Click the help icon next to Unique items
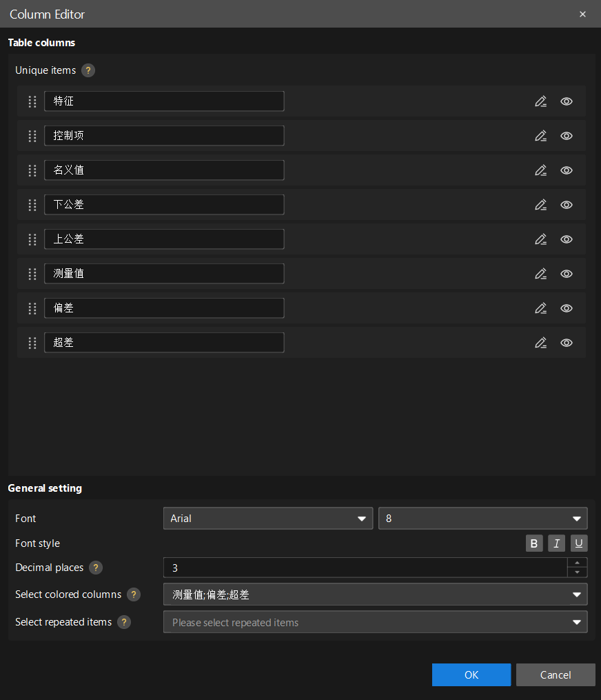 point(88,70)
